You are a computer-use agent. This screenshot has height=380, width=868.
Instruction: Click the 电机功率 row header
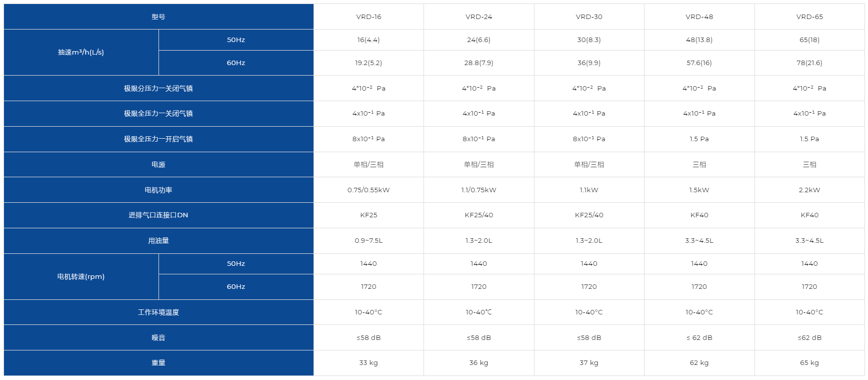(158, 190)
